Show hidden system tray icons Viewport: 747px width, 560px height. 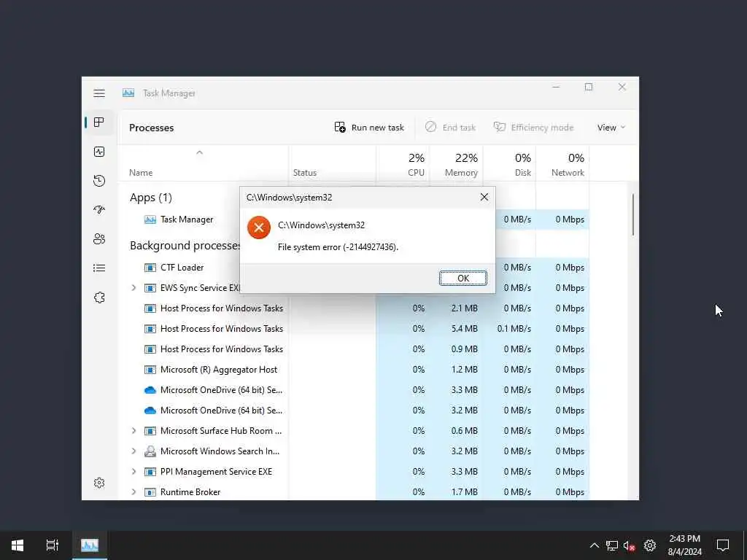tap(594, 545)
